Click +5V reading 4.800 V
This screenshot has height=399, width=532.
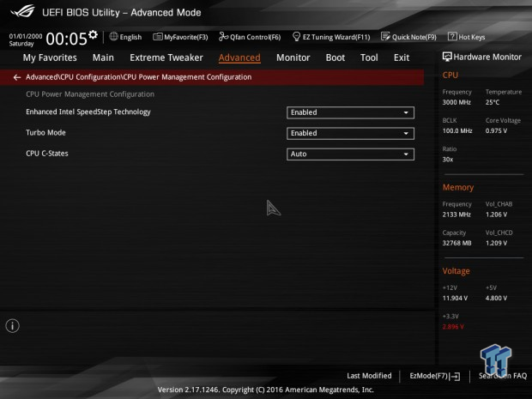tap(496, 298)
